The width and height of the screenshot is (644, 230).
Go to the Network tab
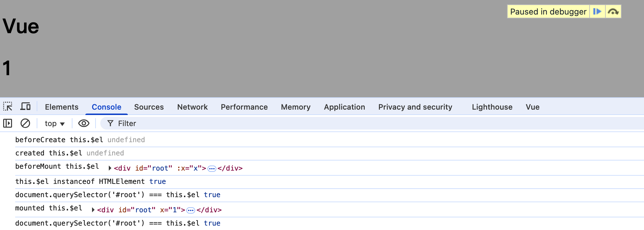click(192, 107)
